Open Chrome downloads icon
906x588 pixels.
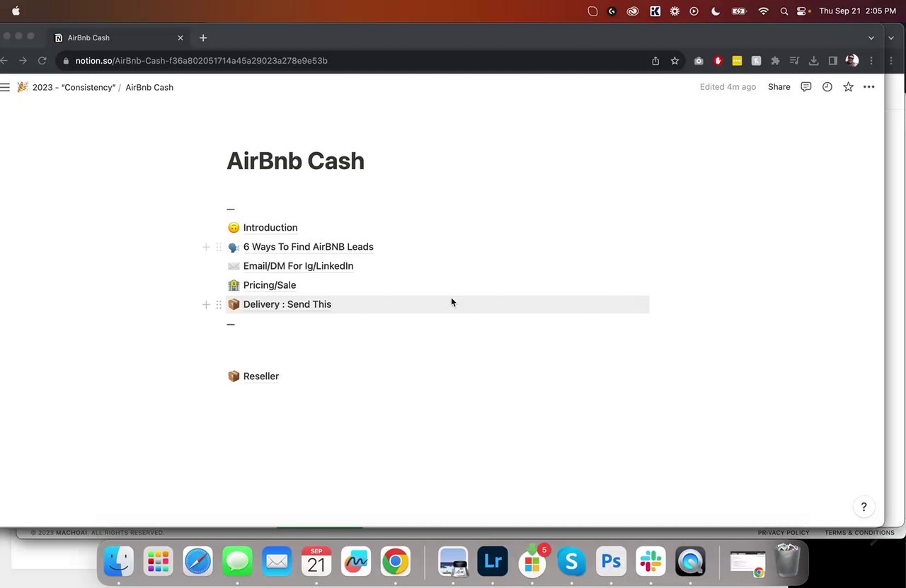click(813, 61)
